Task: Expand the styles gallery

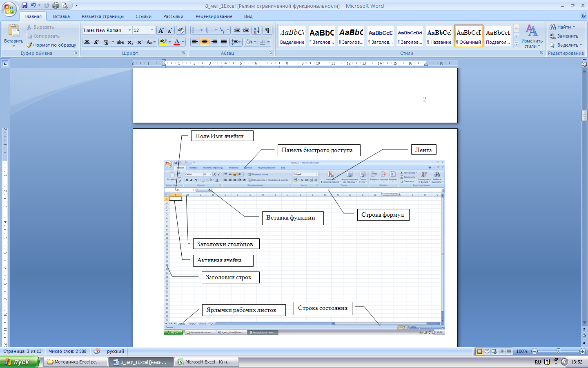Action: [x=516, y=44]
